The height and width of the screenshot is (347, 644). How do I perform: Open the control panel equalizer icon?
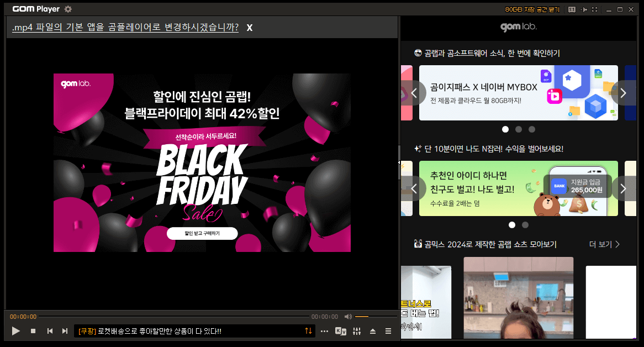click(x=357, y=331)
